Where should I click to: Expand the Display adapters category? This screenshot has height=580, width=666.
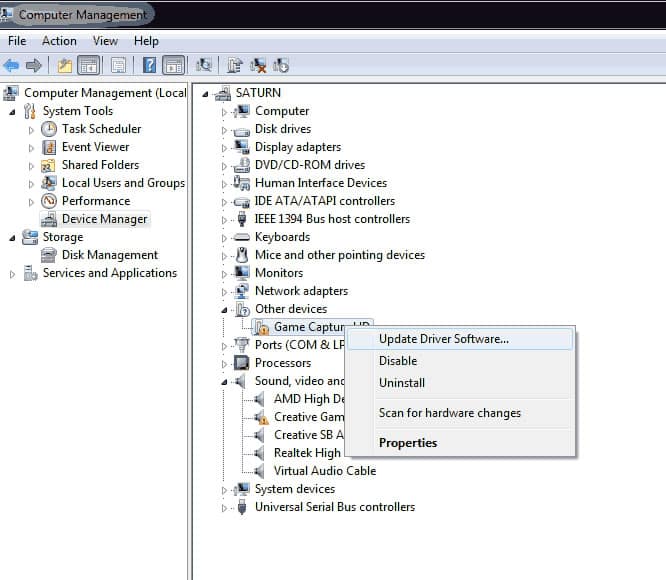tap(224, 148)
